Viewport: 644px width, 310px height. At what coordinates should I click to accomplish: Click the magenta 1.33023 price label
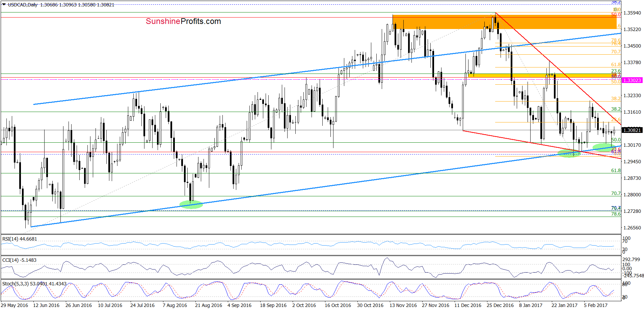click(x=632, y=80)
